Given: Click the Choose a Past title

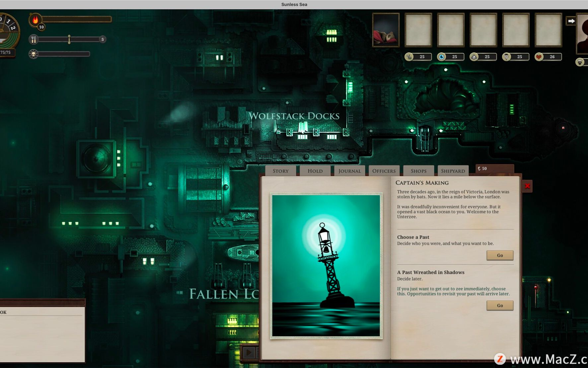Looking at the screenshot, I should (413, 237).
